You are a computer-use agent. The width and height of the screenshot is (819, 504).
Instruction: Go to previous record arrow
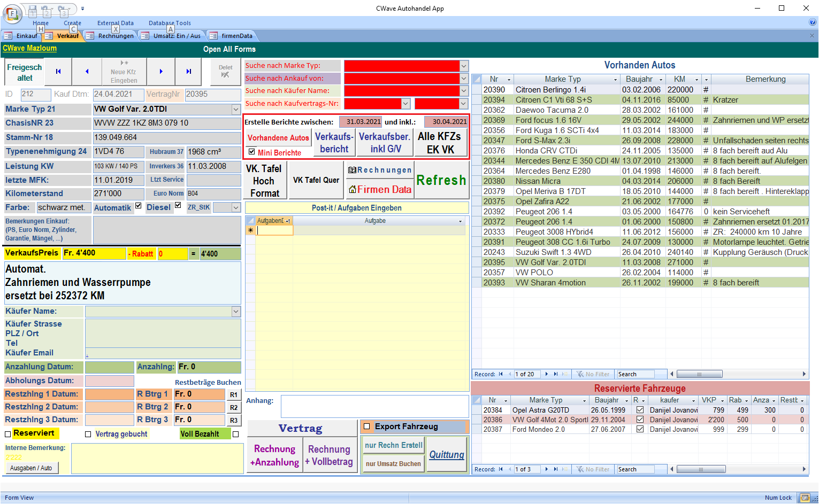(x=87, y=72)
